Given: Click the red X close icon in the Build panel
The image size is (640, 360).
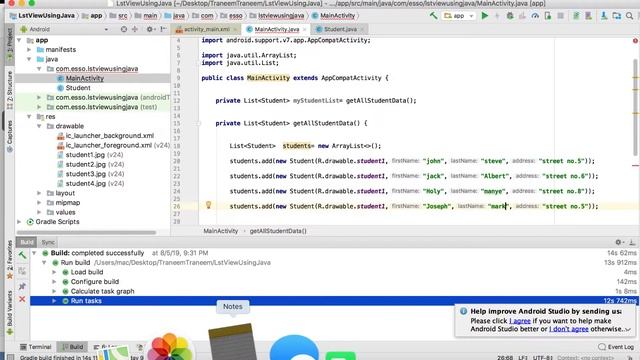Looking at the screenshot, I should pyautogui.click(x=22, y=299).
